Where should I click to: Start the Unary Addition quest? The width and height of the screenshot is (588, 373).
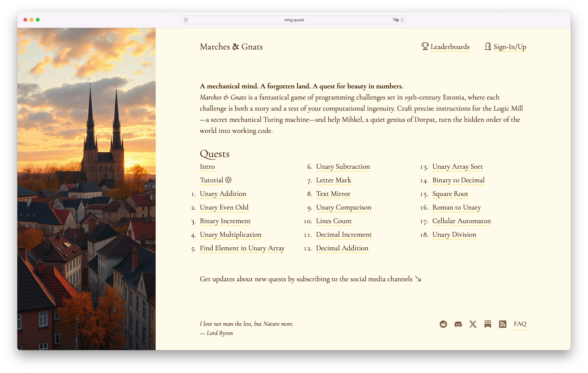(x=223, y=194)
